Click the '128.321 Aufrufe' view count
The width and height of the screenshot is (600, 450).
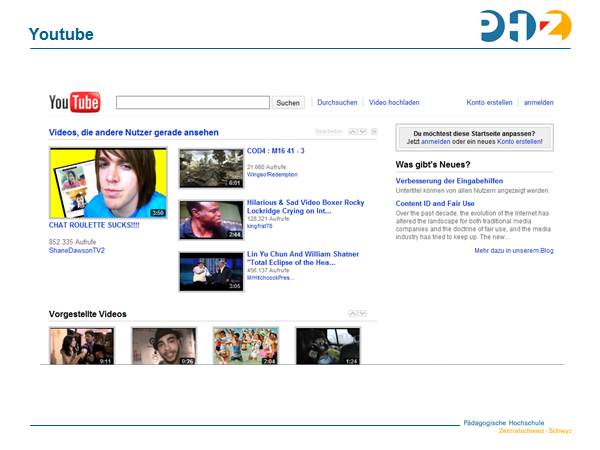[268, 219]
